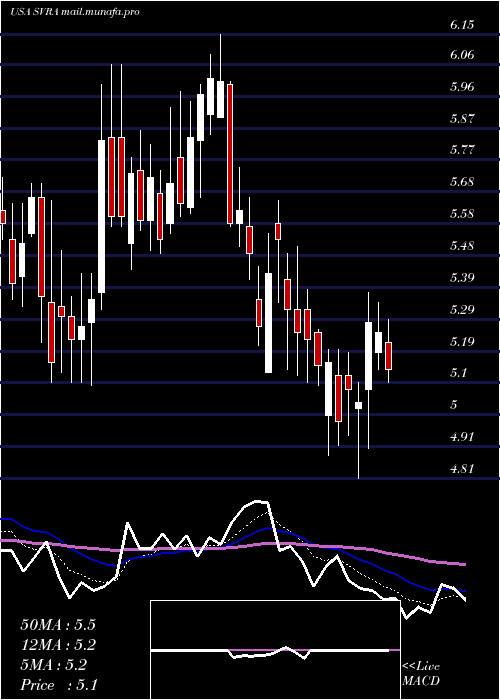The image size is (500, 700).
Task: Click the 5.87 price axis label
Action: (462, 119)
